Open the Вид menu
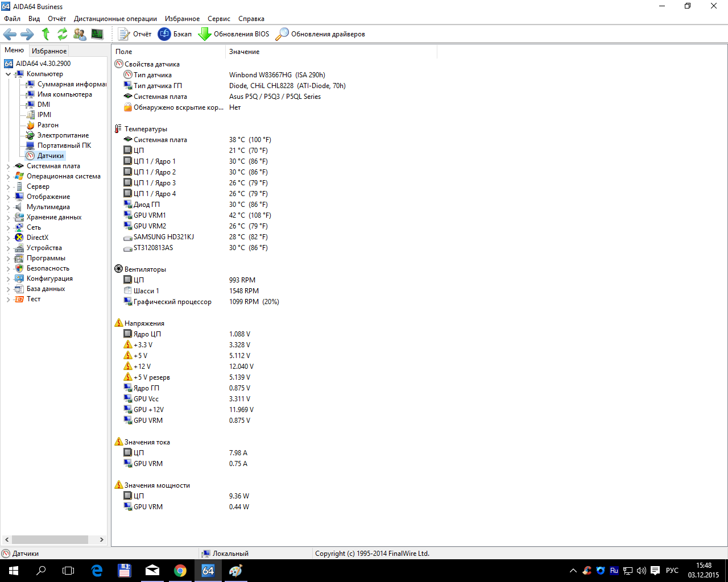Viewport: 728px width, 582px height. click(x=34, y=19)
